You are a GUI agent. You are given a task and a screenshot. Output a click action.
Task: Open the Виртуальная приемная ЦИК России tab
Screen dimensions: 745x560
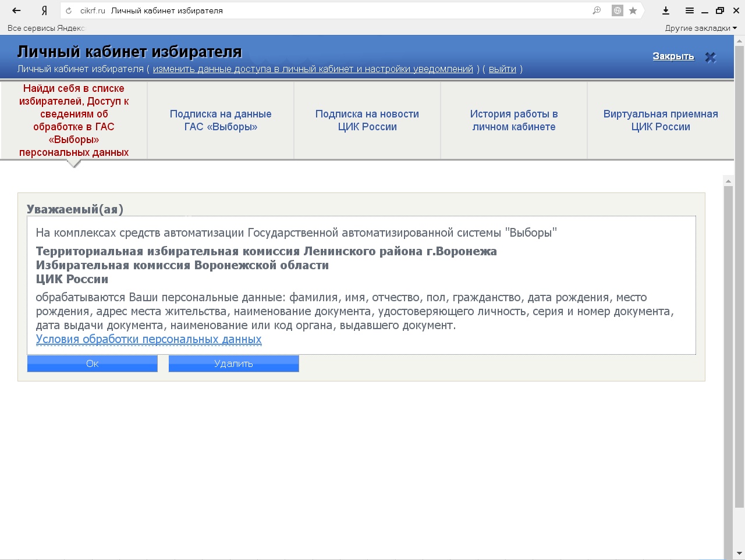[661, 120]
